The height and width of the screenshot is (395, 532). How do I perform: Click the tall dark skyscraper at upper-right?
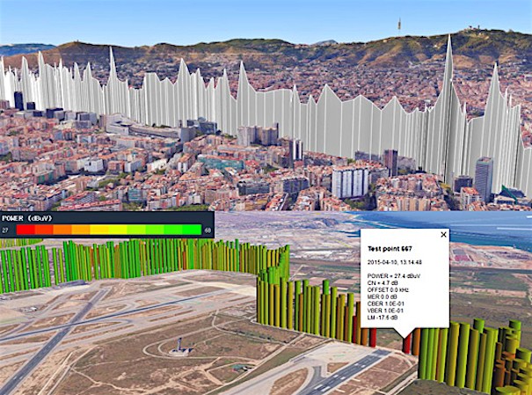coord(485,179)
